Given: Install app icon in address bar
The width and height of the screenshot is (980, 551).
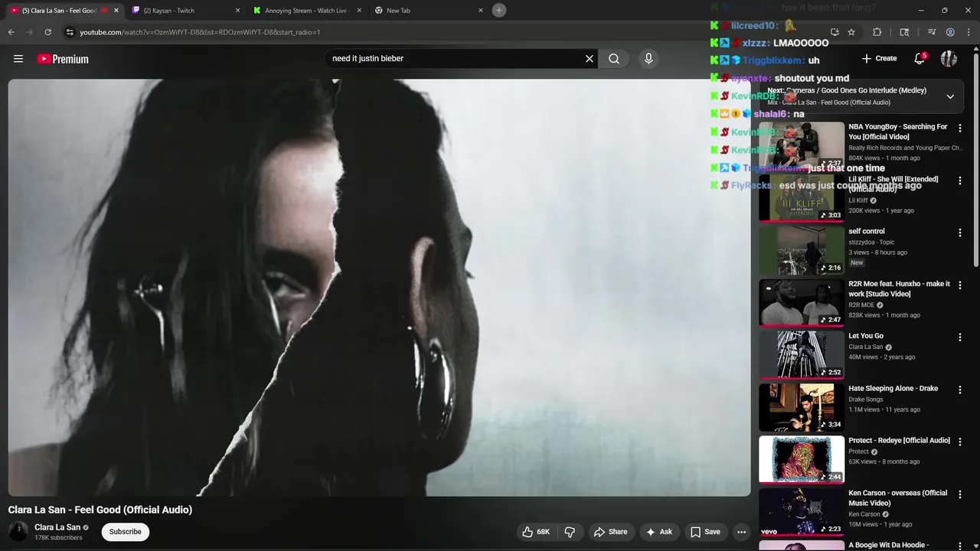Looking at the screenshot, I should click(835, 32).
